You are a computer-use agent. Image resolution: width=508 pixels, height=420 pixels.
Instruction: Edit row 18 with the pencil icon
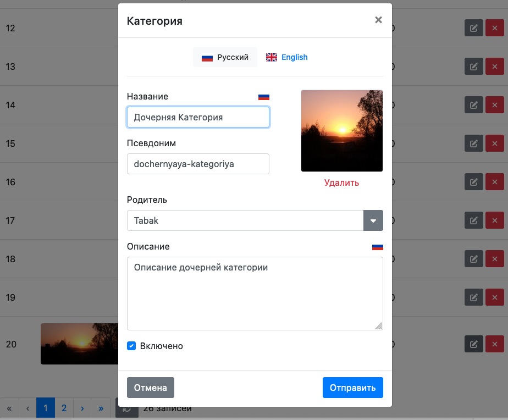[474, 258]
